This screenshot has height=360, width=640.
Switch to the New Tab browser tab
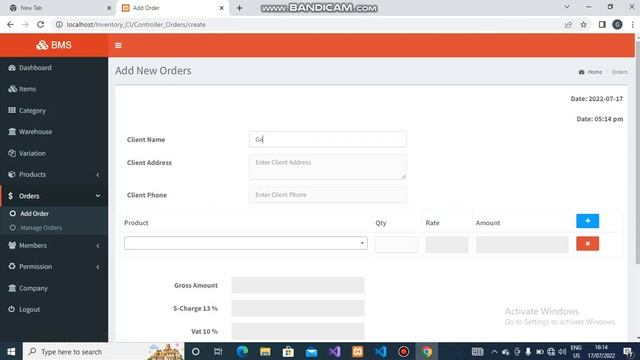click(x=57, y=8)
